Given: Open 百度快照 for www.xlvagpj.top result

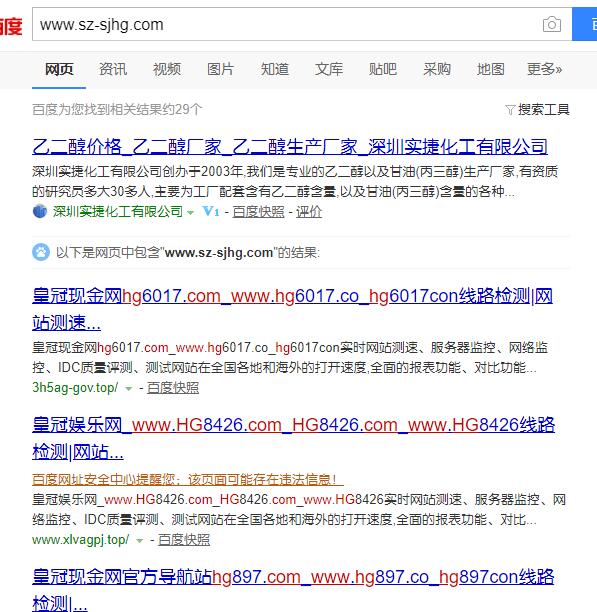Looking at the screenshot, I should pos(184,540).
